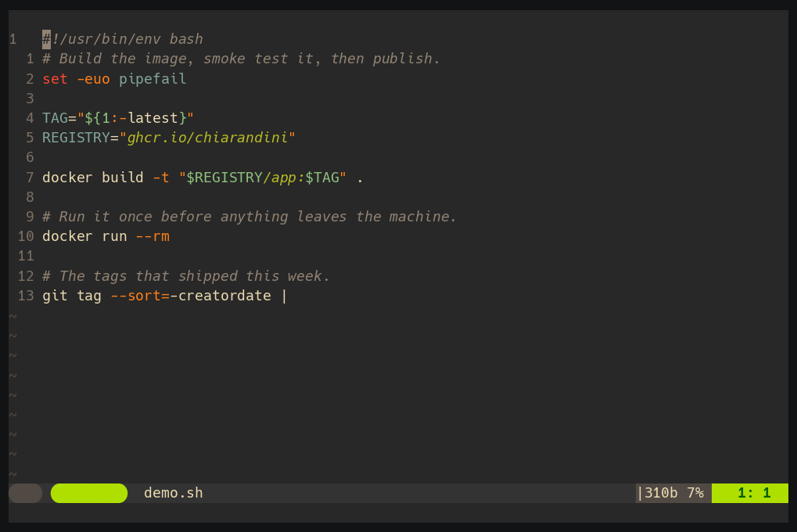Click relative line number 13 in the gutter

click(x=26, y=296)
